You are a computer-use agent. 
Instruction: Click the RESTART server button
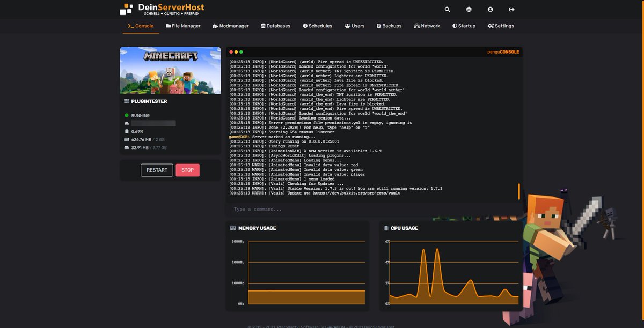pyautogui.click(x=157, y=170)
